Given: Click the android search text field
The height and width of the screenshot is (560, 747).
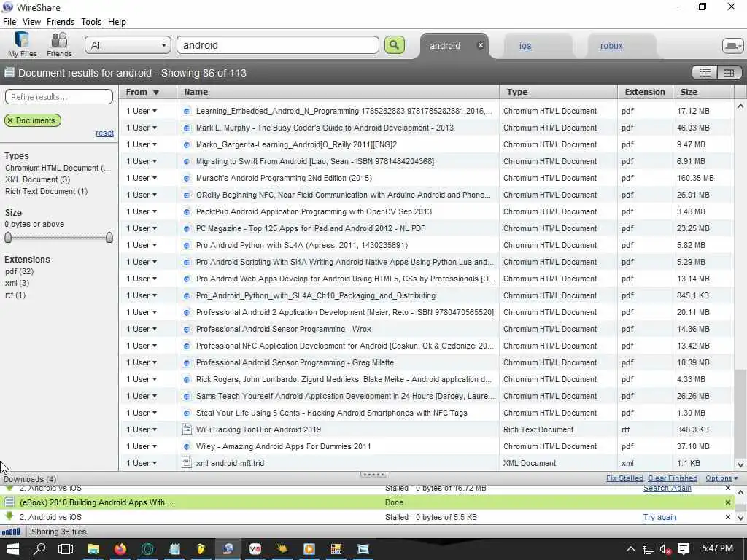Looking at the screenshot, I should click(278, 45).
